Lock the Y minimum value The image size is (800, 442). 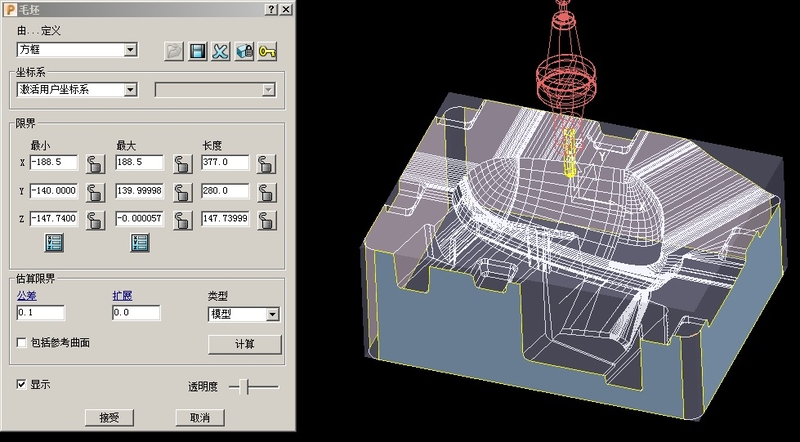pyautogui.click(x=95, y=192)
